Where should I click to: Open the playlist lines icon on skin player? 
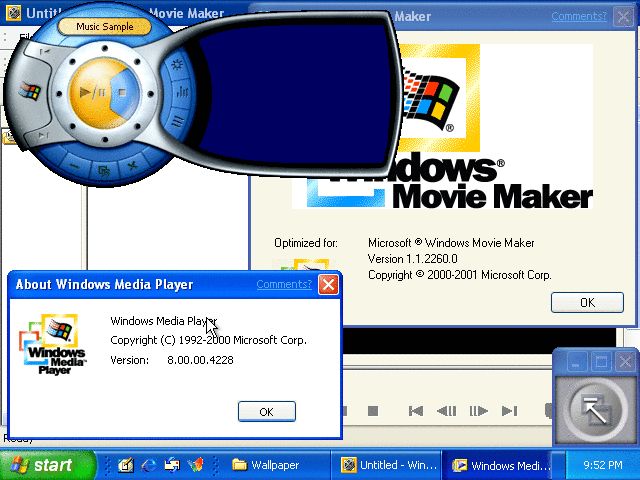click(x=178, y=121)
